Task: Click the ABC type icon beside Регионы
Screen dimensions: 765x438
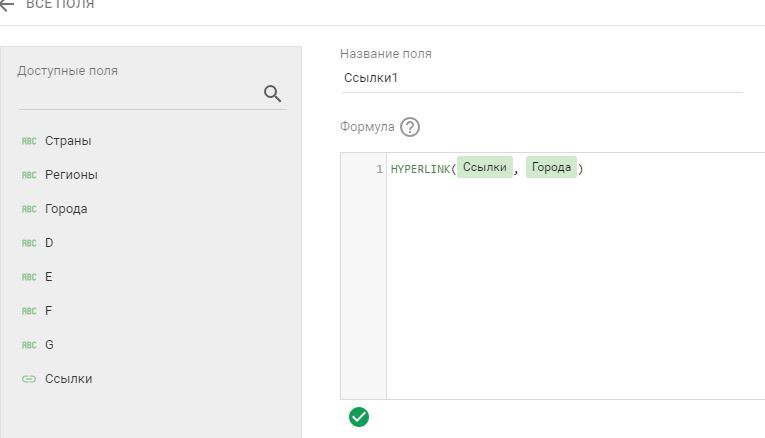Action: click(29, 175)
